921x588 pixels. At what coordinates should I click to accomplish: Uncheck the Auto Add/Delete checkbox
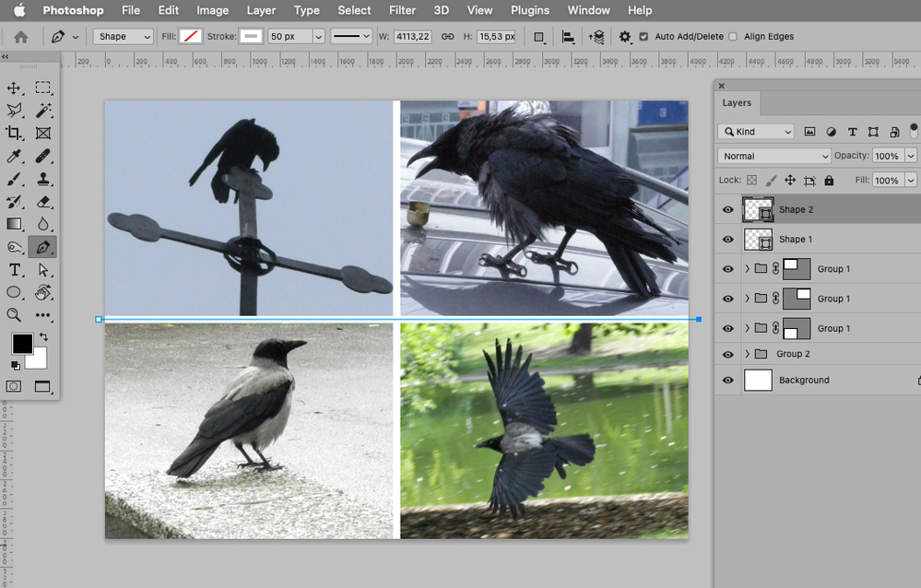[x=644, y=37]
